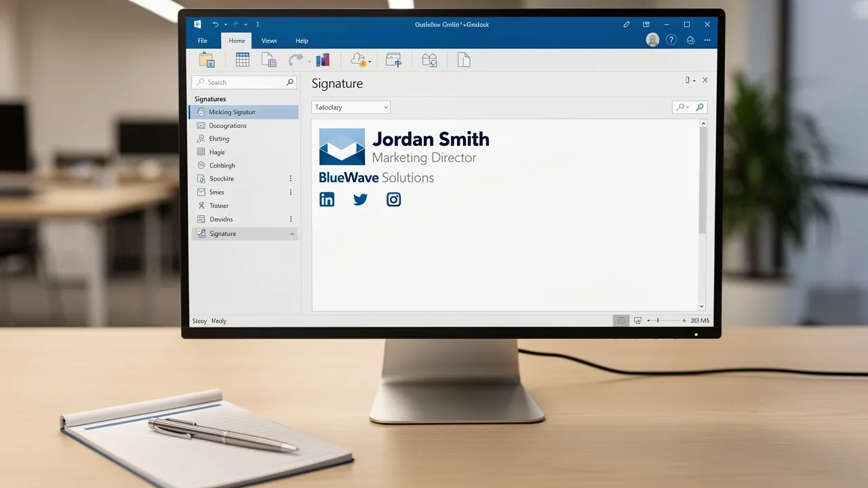Select the Marking Signatur list item
The height and width of the screenshot is (488, 868).
pyautogui.click(x=243, y=113)
